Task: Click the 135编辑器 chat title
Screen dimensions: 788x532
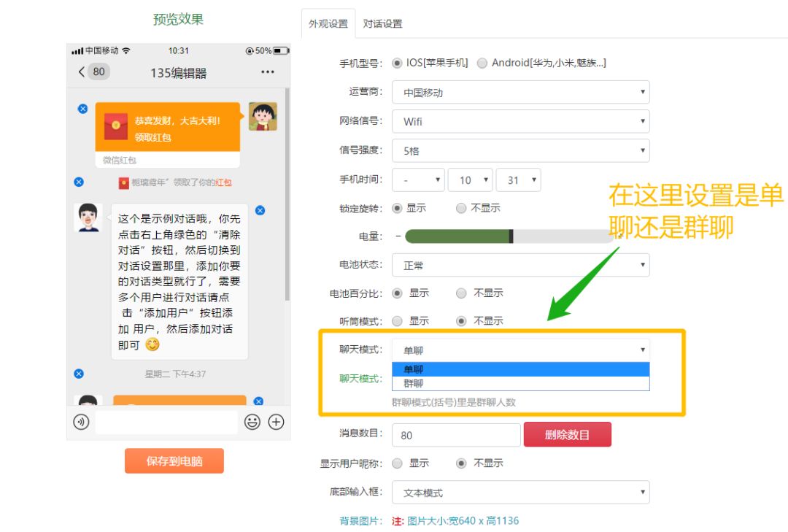Action: pyautogui.click(x=179, y=73)
